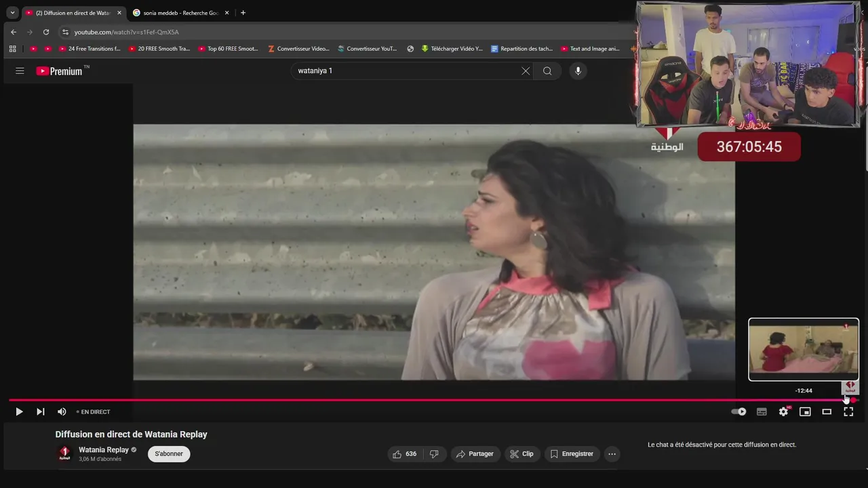Open Repartition des tach... bookmark
868x488 pixels.
point(521,49)
